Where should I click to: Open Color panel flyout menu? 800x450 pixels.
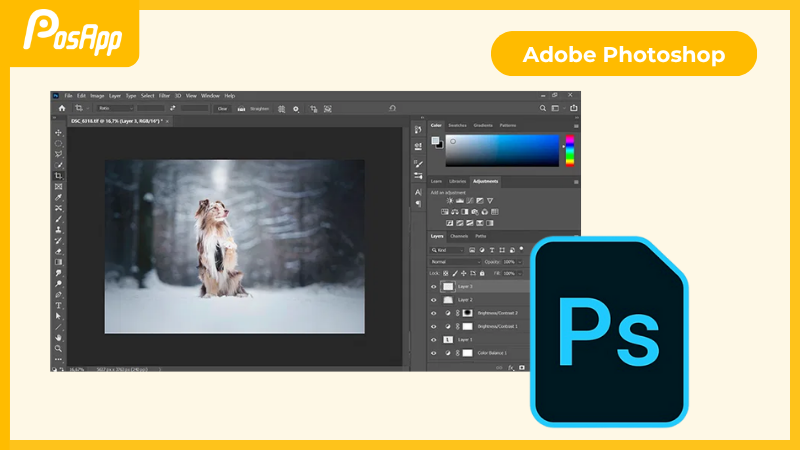576,126
